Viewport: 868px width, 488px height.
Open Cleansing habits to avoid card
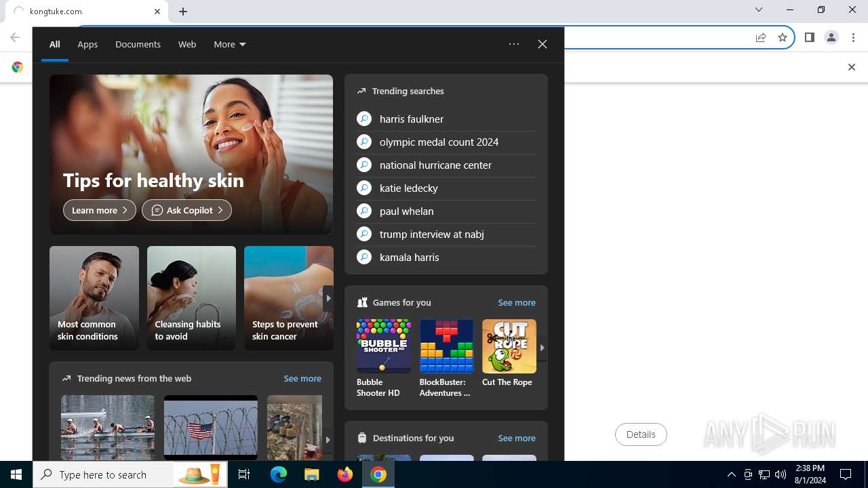point(191,298)
